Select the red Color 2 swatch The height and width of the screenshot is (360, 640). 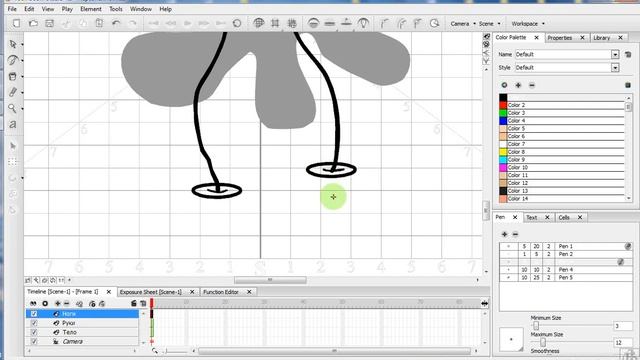coord(503,105)
